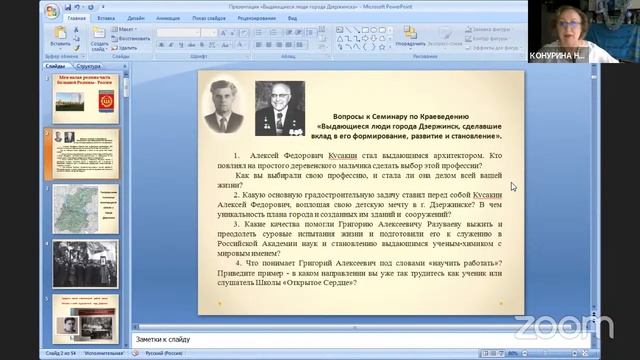Screen dimensions: 640x360
Task: Clear all formatting icon
Action: click(244, 33)
